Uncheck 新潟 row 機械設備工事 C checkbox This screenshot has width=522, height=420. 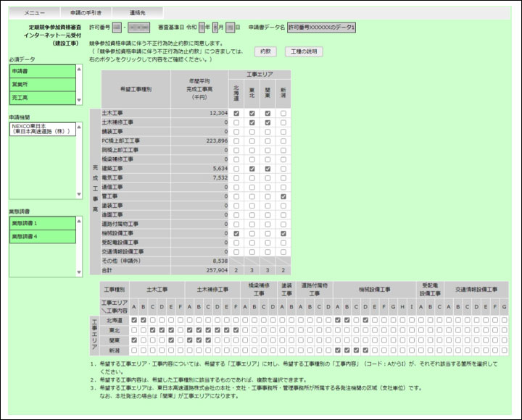coord(356,350)
